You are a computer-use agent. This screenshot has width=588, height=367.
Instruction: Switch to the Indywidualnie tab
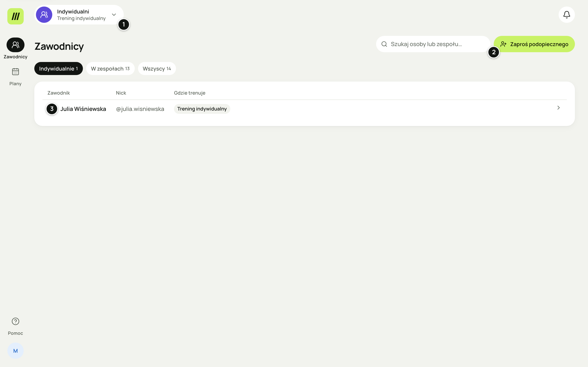click(59, 69)
